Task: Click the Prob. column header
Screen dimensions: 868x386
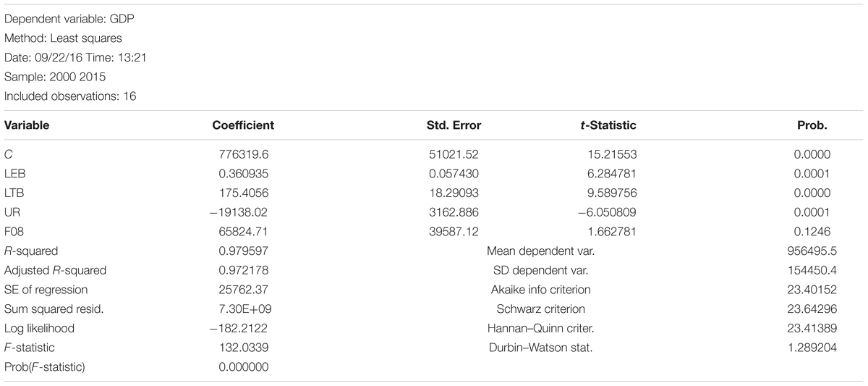Action: (812, 125)
